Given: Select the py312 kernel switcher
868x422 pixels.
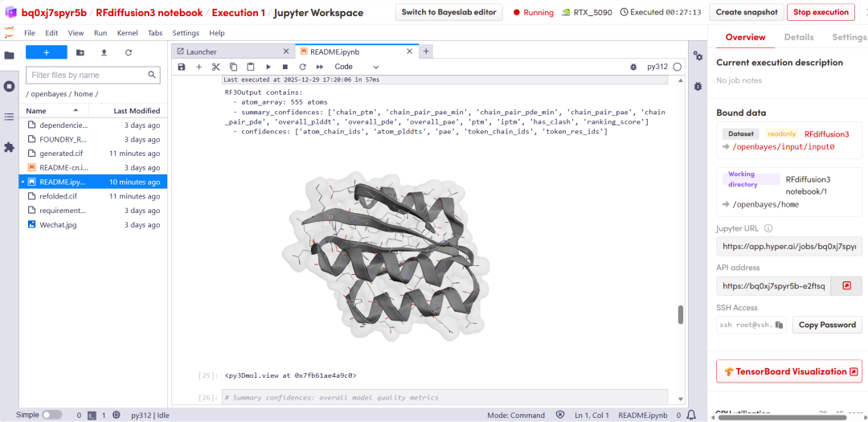Looking at the screenshot, I should click(x=657, y=67).
